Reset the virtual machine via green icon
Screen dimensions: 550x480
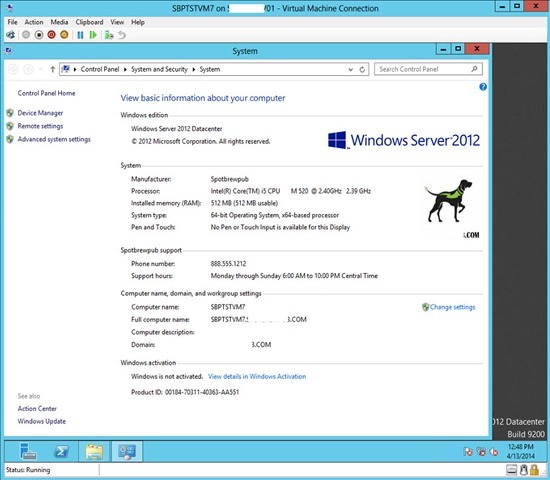coord(93,35)
